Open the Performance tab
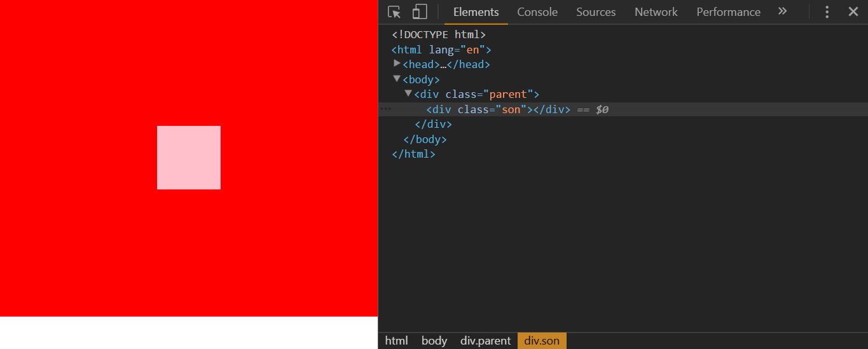Viewport: 868px width, 349px height. pos(728,12)
